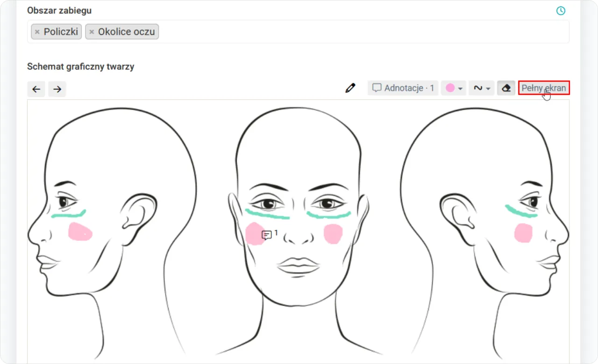Click the Schemat graficzny twarzy heading
Viewport: 598px width, 364px height.
(81, 66)
